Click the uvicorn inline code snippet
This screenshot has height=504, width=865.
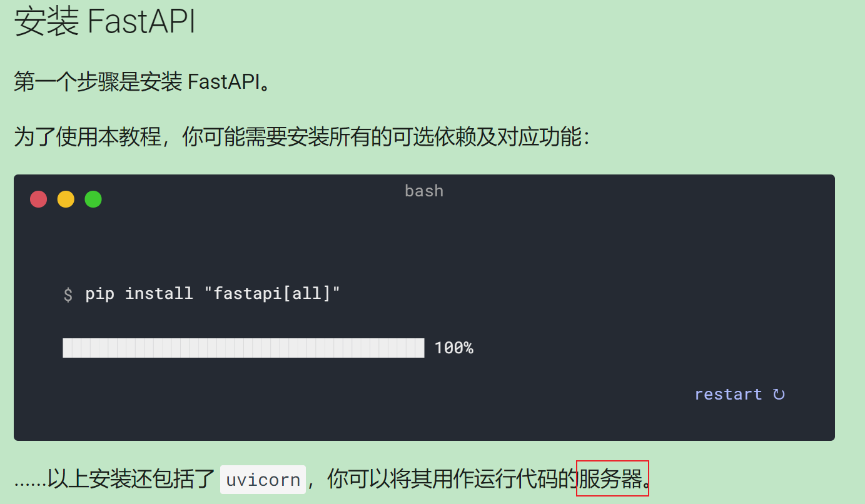(x=263, y=480)
